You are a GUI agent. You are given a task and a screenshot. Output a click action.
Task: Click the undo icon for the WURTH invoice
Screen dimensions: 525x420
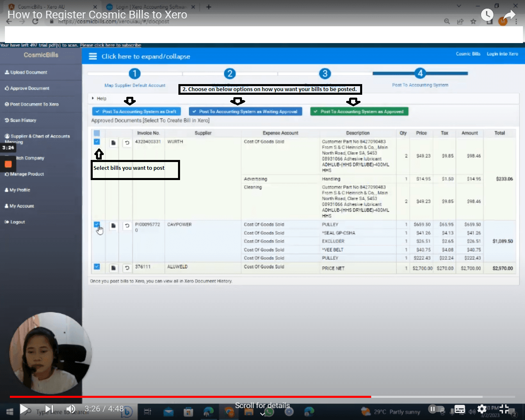(127, 143)
